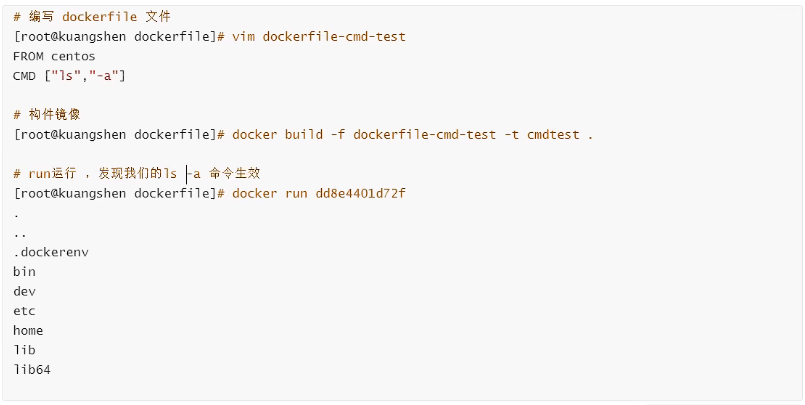Click the '..' parent directory output line
The image size is (805, 405).
tap(20, 235)
